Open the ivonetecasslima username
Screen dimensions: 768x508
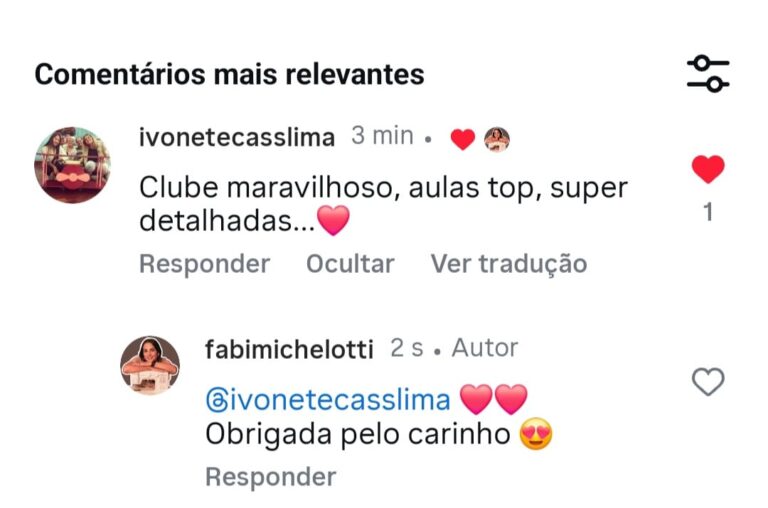[237, 137]
